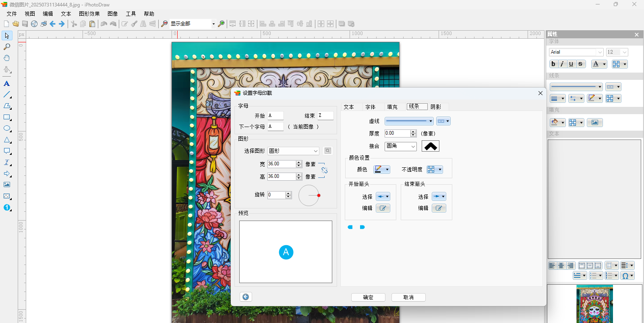644x323 pixels.
Task: Click the 取消 button
Action: (408, 297)
